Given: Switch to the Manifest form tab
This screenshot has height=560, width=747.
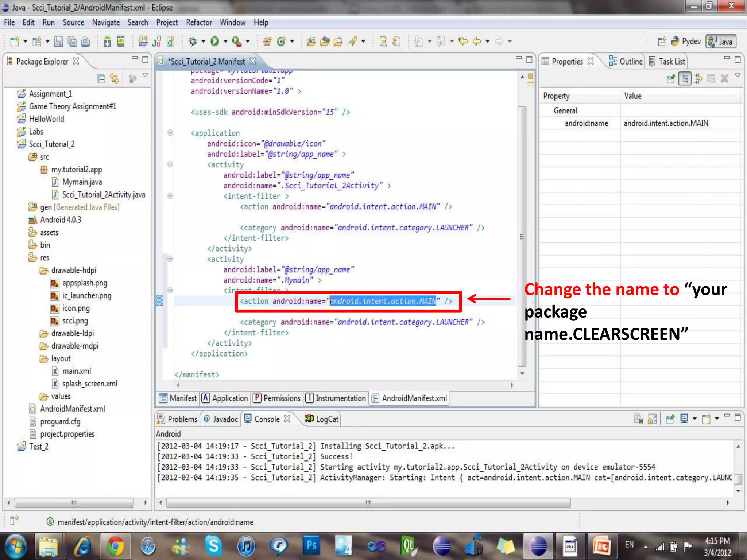Looking at the screenshot, I should coord(178,398).
